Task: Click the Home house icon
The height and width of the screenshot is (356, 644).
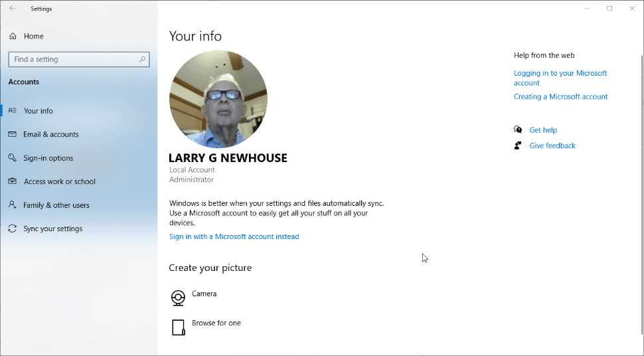Action: 13,36
